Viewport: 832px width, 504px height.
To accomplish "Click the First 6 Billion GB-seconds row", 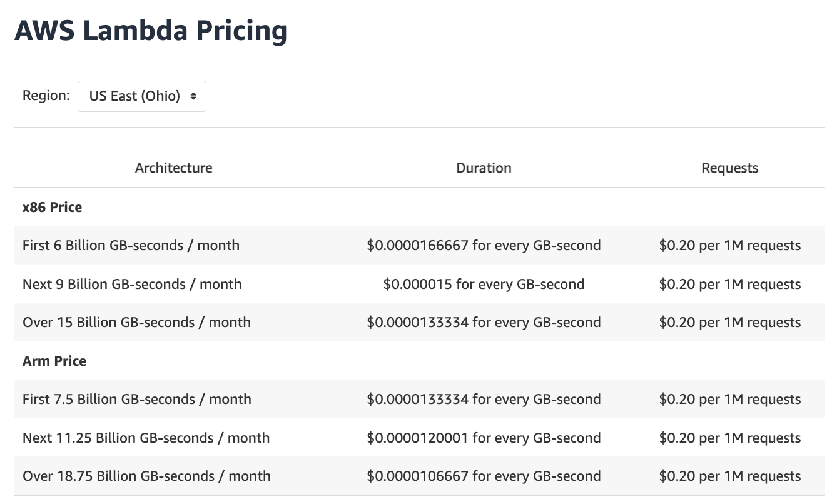I will pyautogui.click(x=131, y=245).
